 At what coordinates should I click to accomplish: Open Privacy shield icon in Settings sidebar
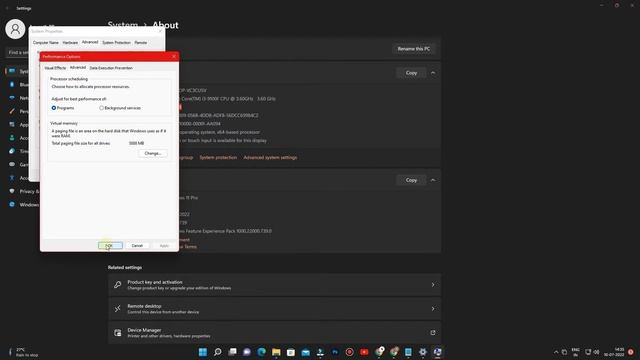pos(12,191)
